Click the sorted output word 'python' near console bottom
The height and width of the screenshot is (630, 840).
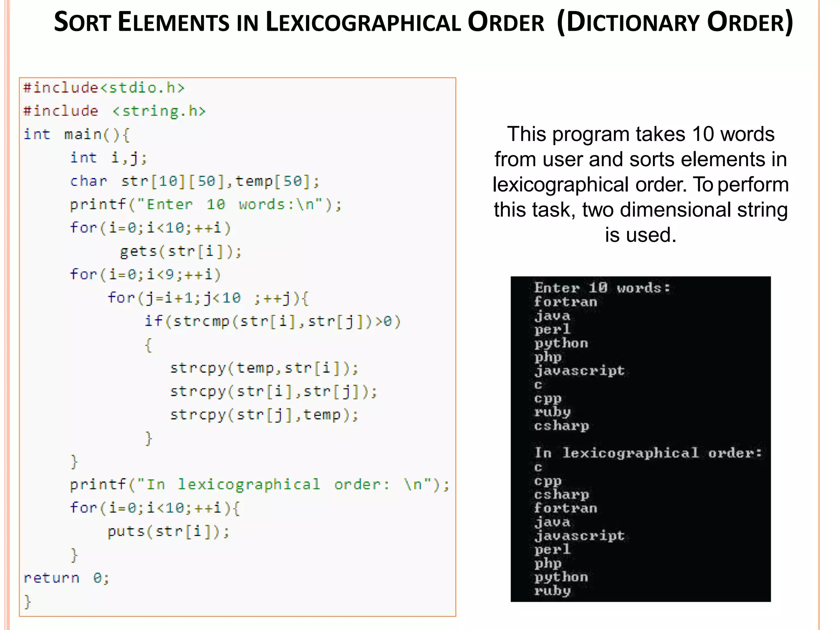point(561,577)
